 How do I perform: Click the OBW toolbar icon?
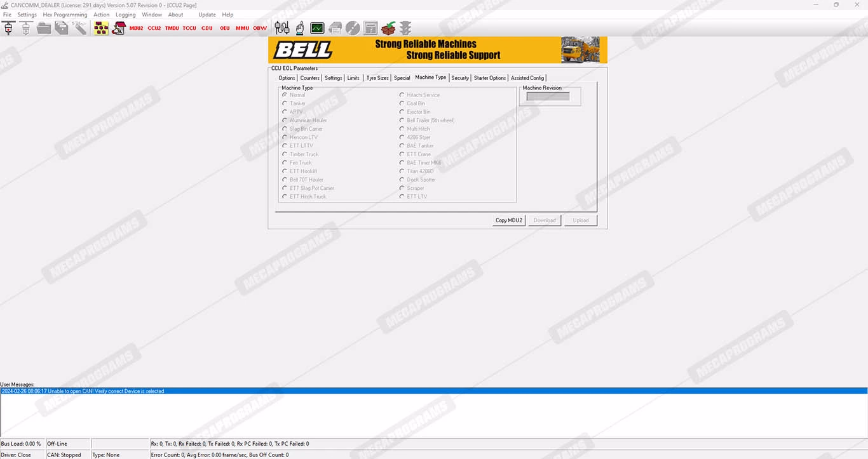point(260,28)
